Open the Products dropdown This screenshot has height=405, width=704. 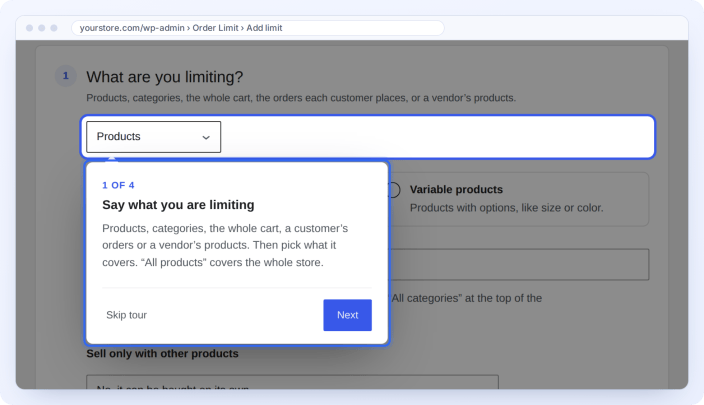pos(154,137)
